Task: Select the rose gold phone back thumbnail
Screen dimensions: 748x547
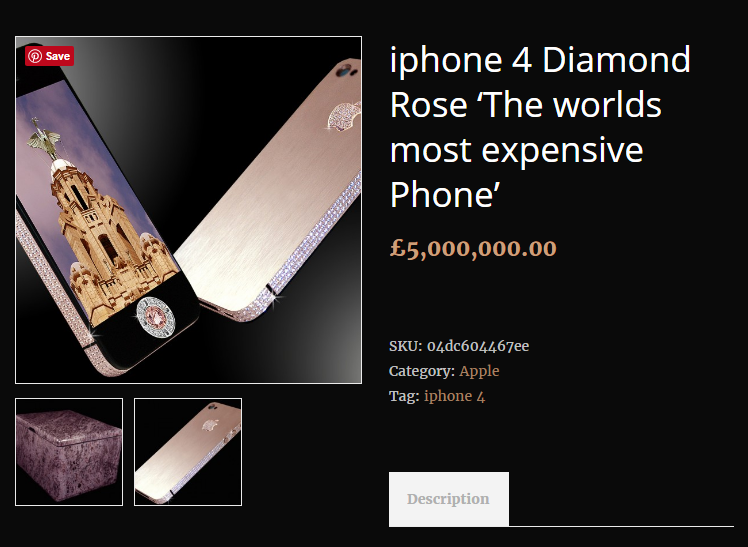Action: [x=188, y=452]
